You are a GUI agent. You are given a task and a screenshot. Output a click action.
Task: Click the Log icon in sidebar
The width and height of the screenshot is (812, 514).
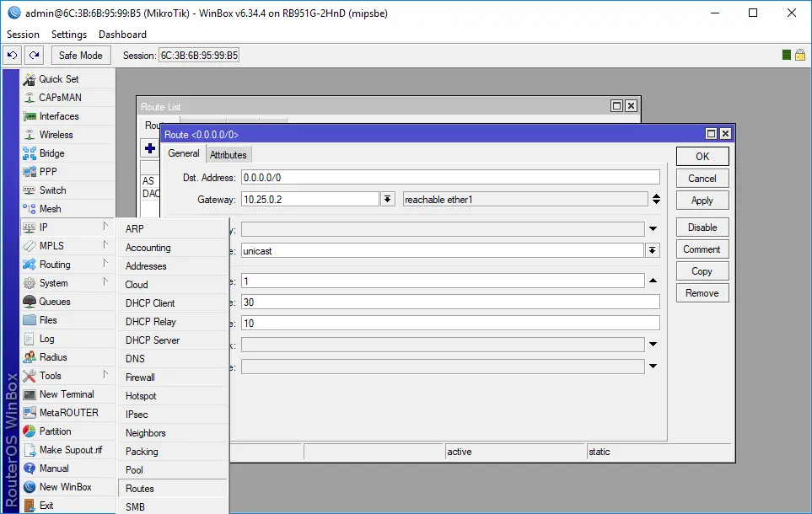coord(30,339)
